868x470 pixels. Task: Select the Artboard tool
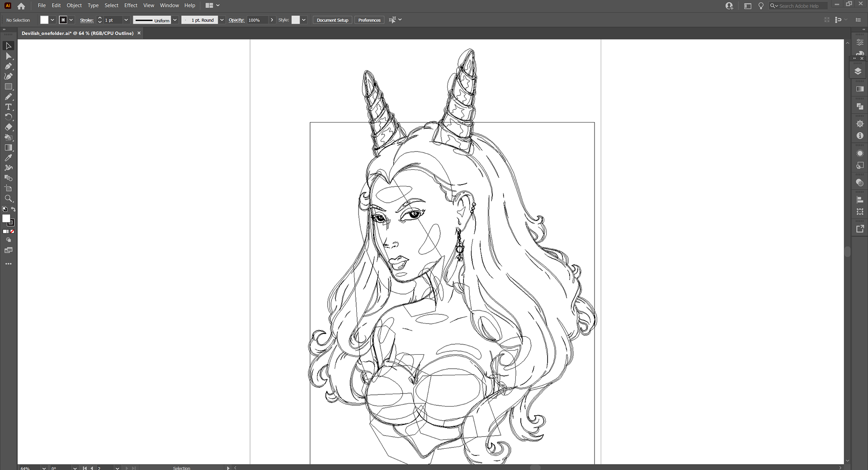9,188
